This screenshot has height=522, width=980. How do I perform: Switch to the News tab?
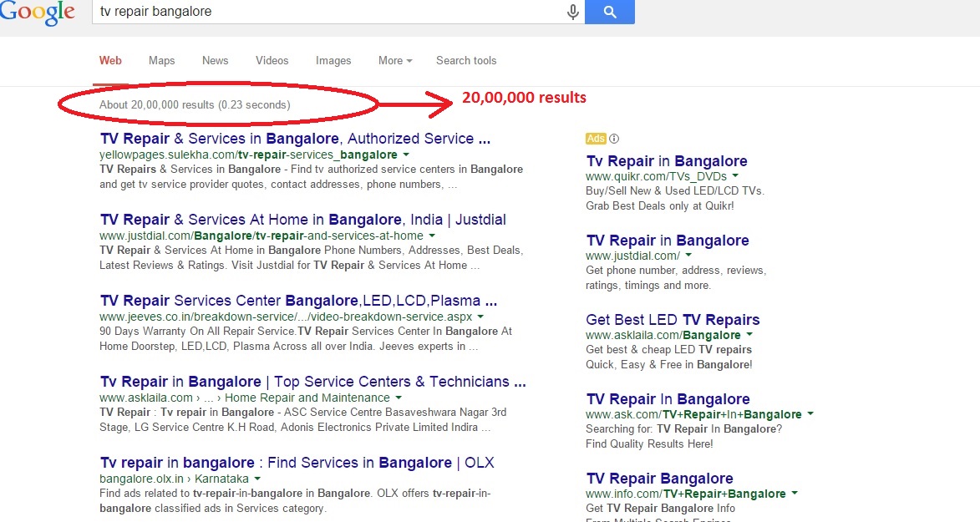point(215,61)
